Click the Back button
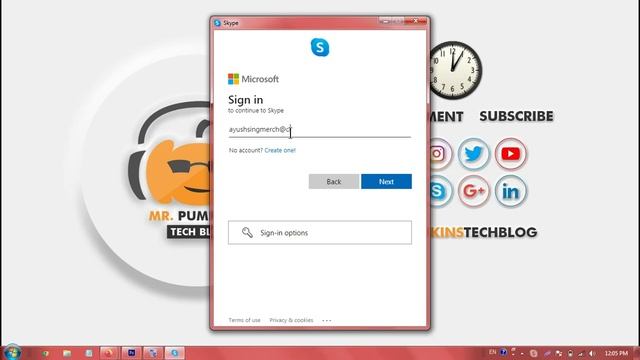This screenshot has height=360, width=640. pyautogui.click(x=334, y=182)
